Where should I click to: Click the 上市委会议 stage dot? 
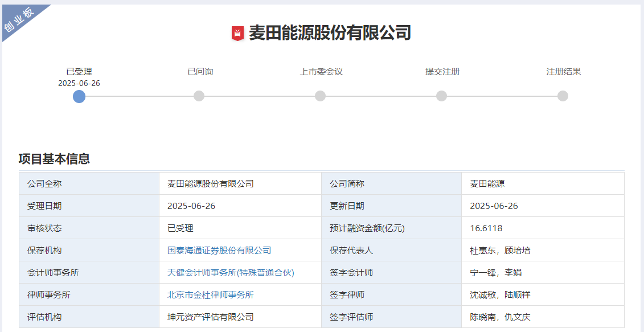320,96
